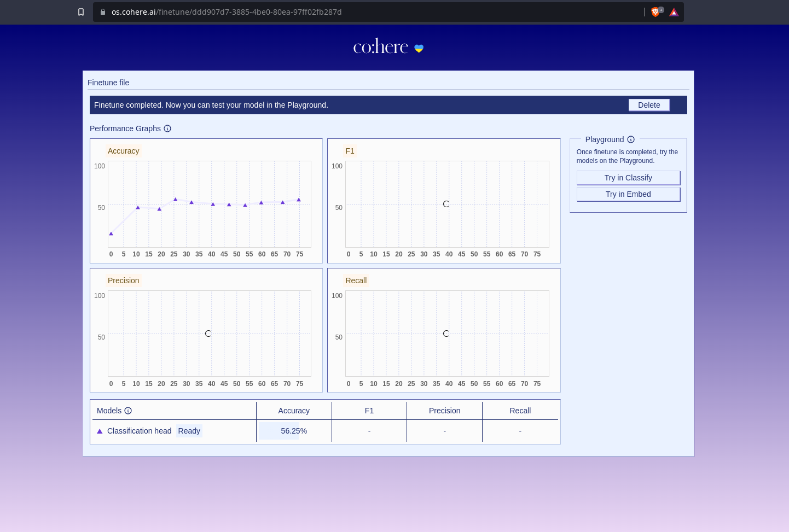This screenshot has width=789, height=532.
Task: Click the Recall column header in Models table
Action: pyautogui.click(x=520, y=411)
